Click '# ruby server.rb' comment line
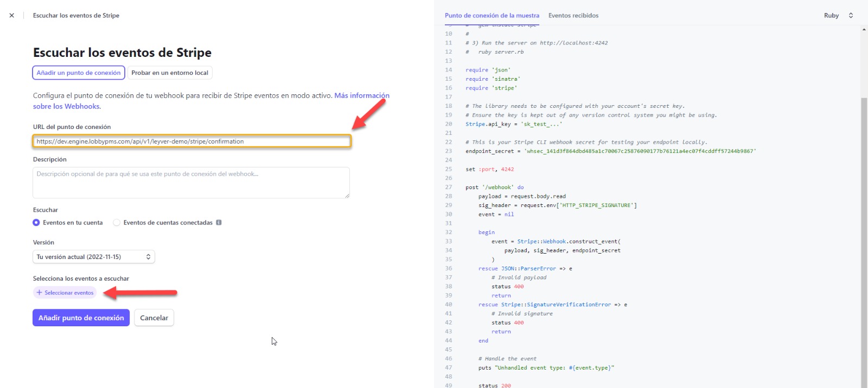The width and height of the screenshot is (868, 388). coord(495,52)
